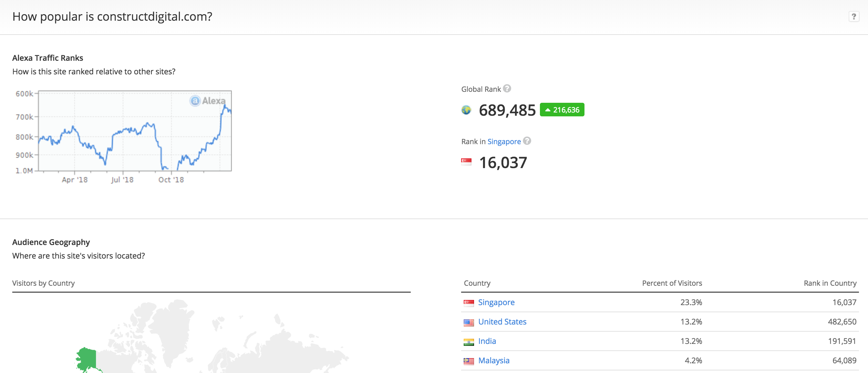Open the United States country link
This screenshot has width=868, height=373.
(x=502, y=322)
